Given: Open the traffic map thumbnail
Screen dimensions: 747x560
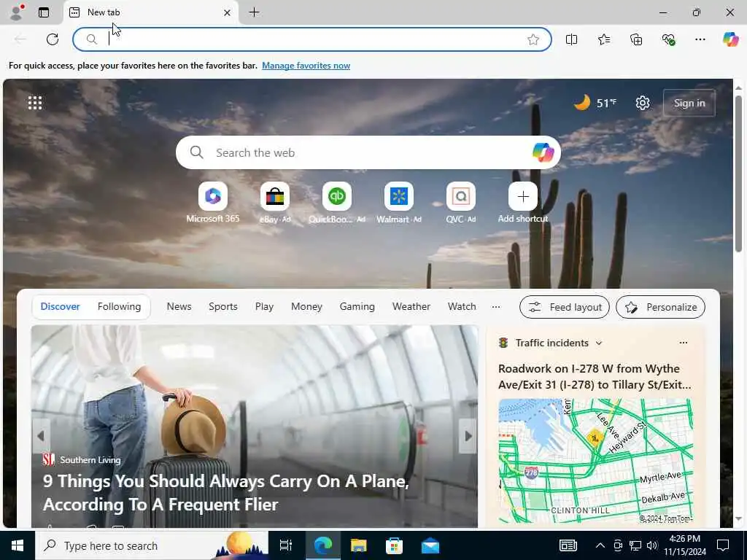Looking at the screenshot, I should (595, 461).
